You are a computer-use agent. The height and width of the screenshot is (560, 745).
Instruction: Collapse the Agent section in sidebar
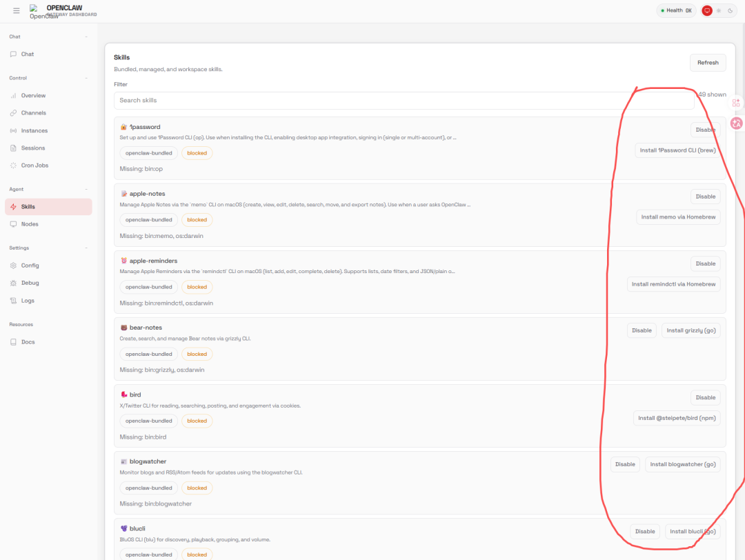click(x=86, y=189)
